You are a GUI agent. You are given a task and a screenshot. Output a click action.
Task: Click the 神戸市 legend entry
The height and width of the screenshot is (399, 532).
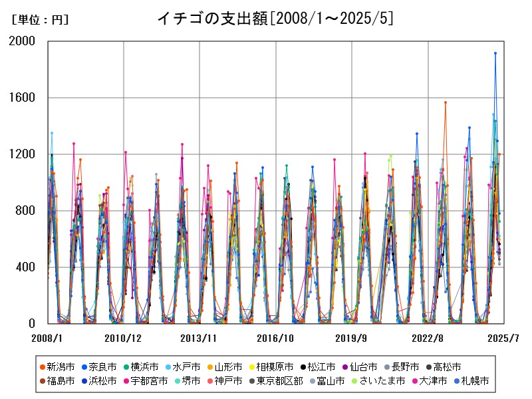(225, 381)
